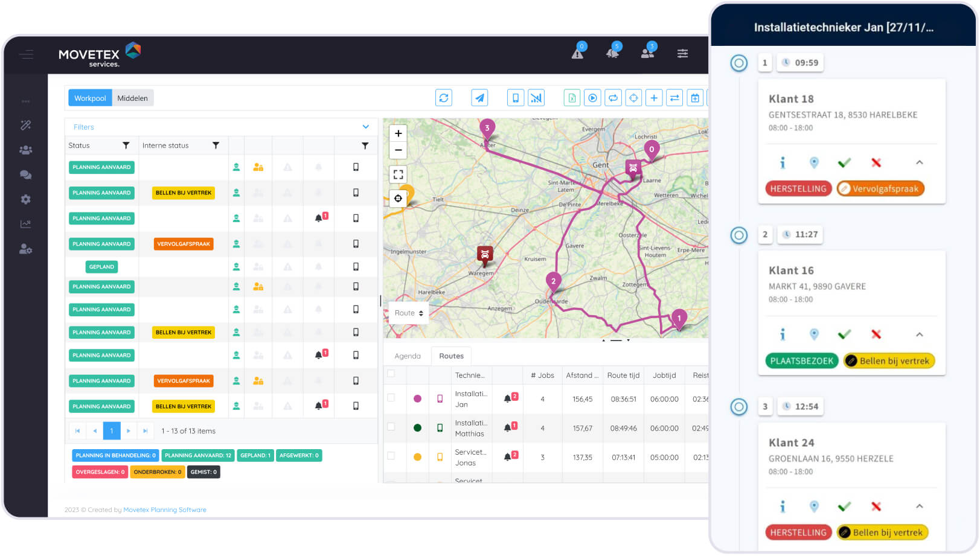Open the chat bubbles sidebar item
The width and height of the screenshot is (980, 556).
click(x=25, y=174)
